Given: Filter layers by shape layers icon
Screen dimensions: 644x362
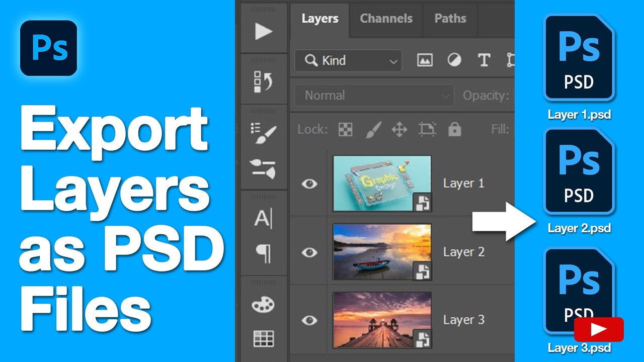Looking at the screenshot, I should tap(510, 61).
